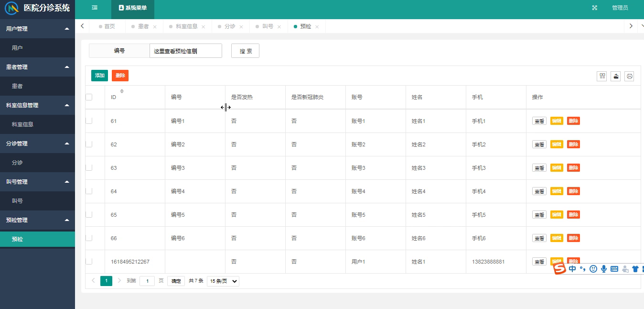Click the red 删除 button above table

(120, 76)
